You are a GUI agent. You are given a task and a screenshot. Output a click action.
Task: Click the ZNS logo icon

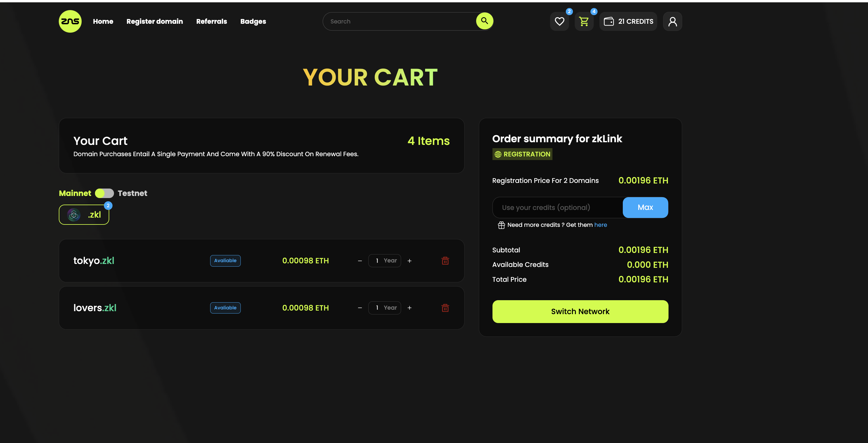pos(70,21)
